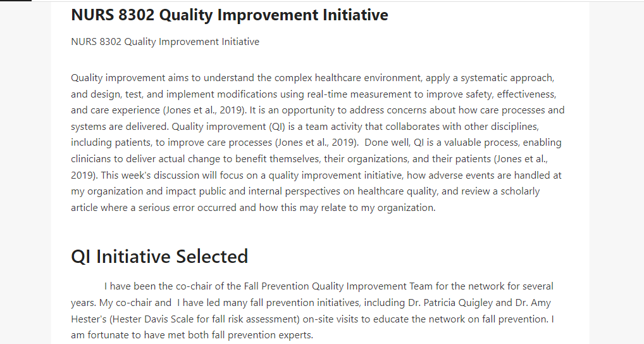
Task: Click the QI Initiative Selected heading
Action: click(159, 257)
